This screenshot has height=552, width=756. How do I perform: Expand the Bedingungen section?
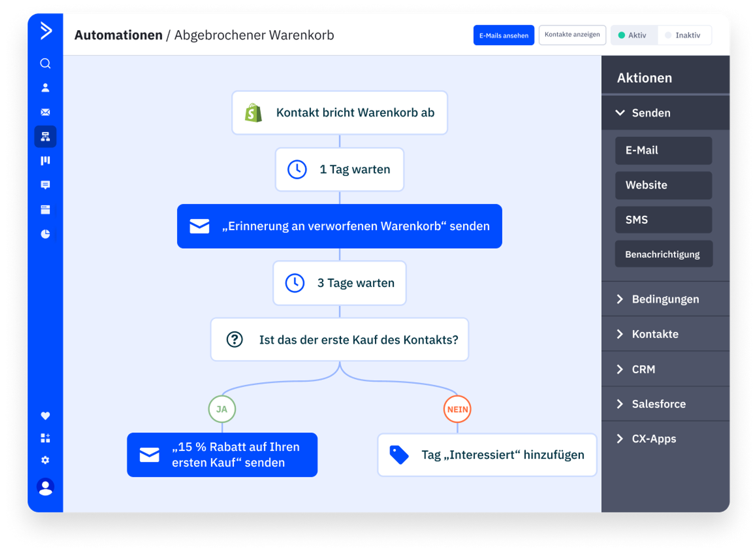click(x=665, y=299)
